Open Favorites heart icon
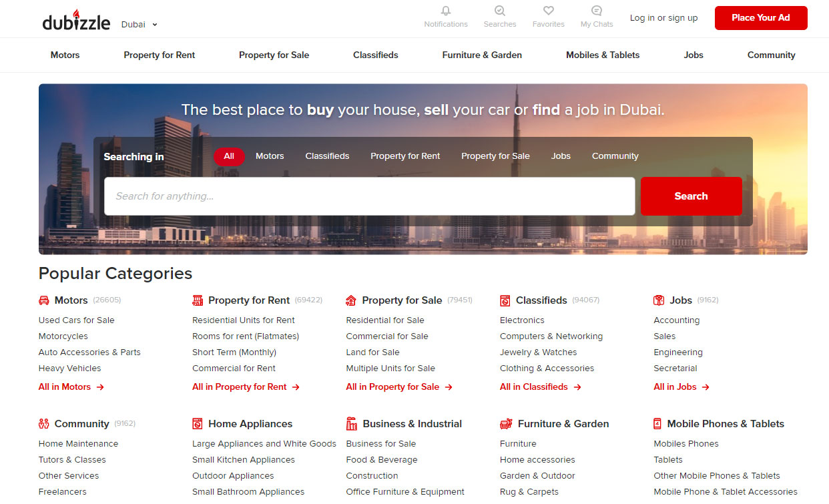Image resolution: width=829 pixels, height=504 pixels. [548, 11]
